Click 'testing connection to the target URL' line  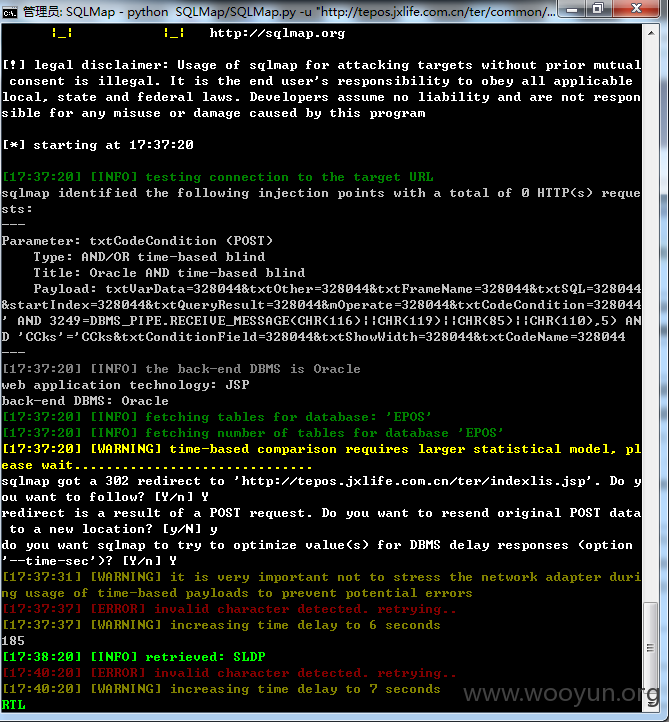218,177
